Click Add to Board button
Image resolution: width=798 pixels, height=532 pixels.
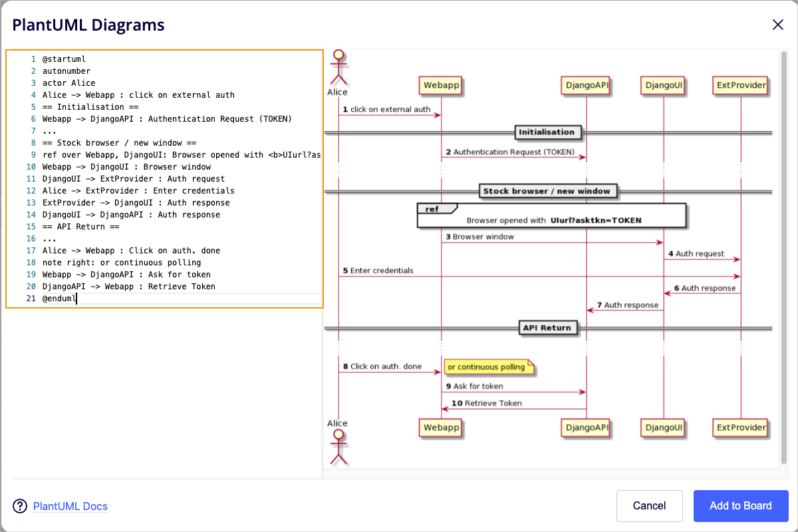(741, 506)
